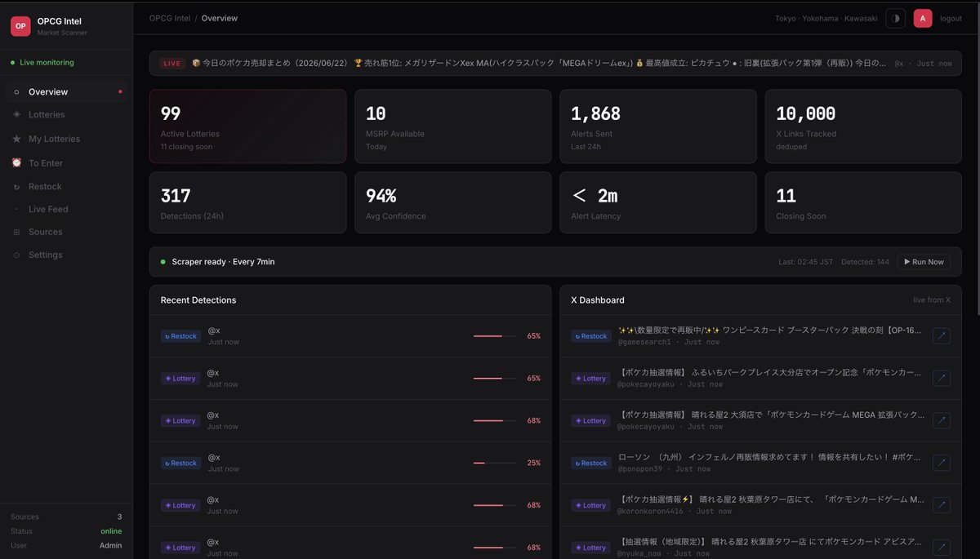Click the 25% confidence Restock detection row
This screenshot has width=980, height=559.
pyautogui.click(x=350, y=463)
